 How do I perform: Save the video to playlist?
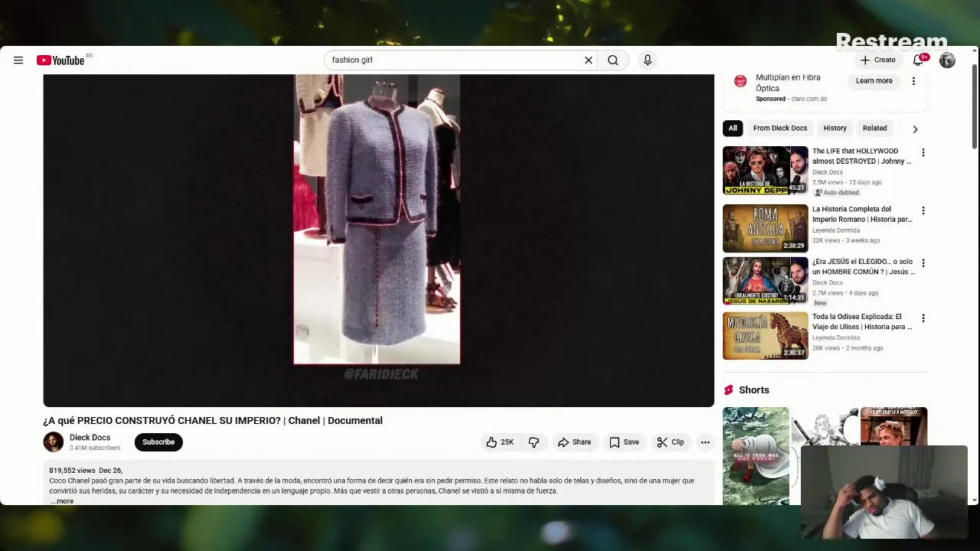[x=624, y=442]
